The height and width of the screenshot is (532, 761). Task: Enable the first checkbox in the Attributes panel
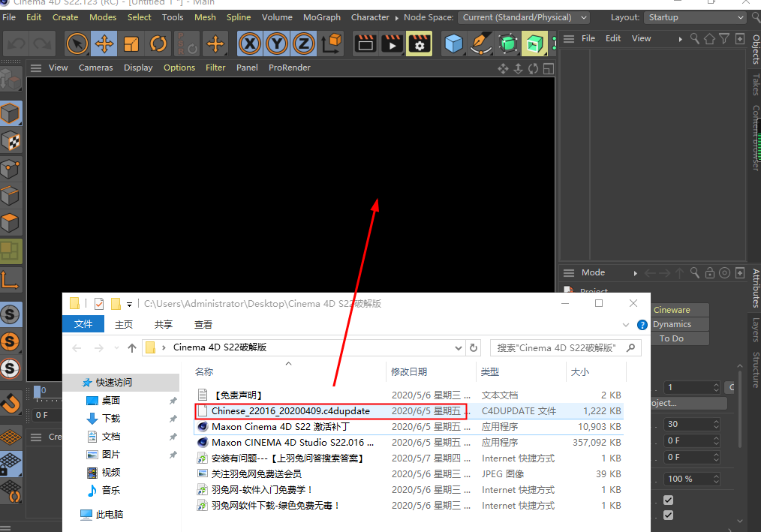[x=667, y=500]
